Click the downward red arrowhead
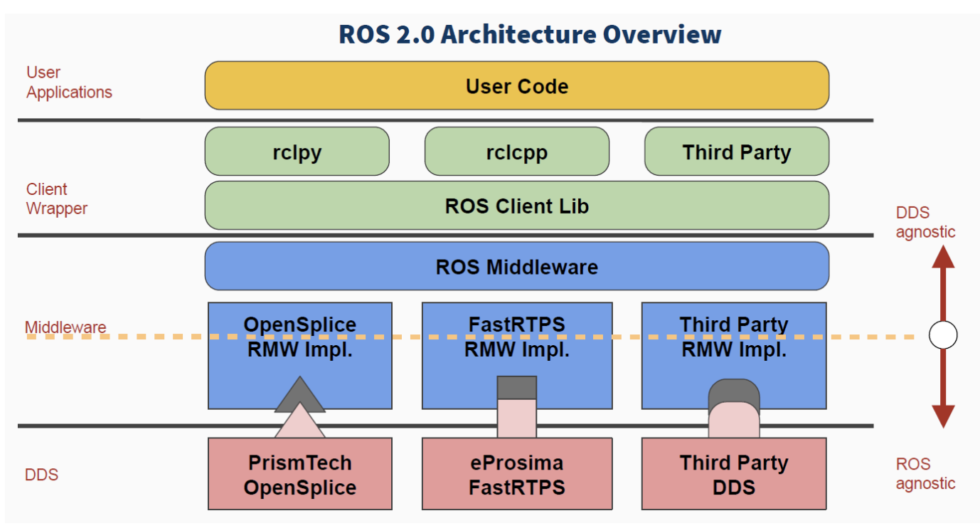This screenshot has width=980, height=528. 943,416
